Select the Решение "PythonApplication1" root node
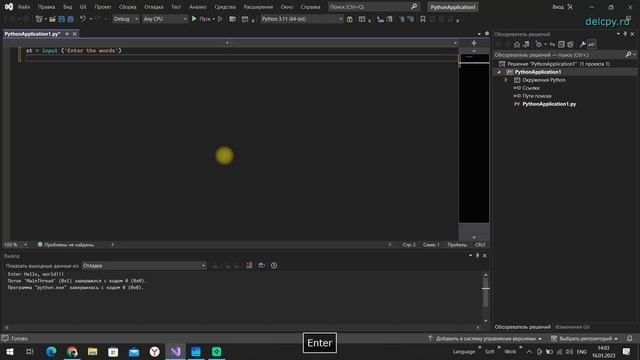This screenshot has width=640, height=360. coord(558,64)
